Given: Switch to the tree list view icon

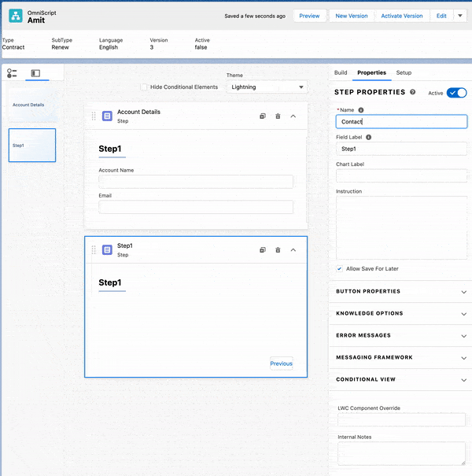Looking at the screenshot, I should [x=12, y=73].
